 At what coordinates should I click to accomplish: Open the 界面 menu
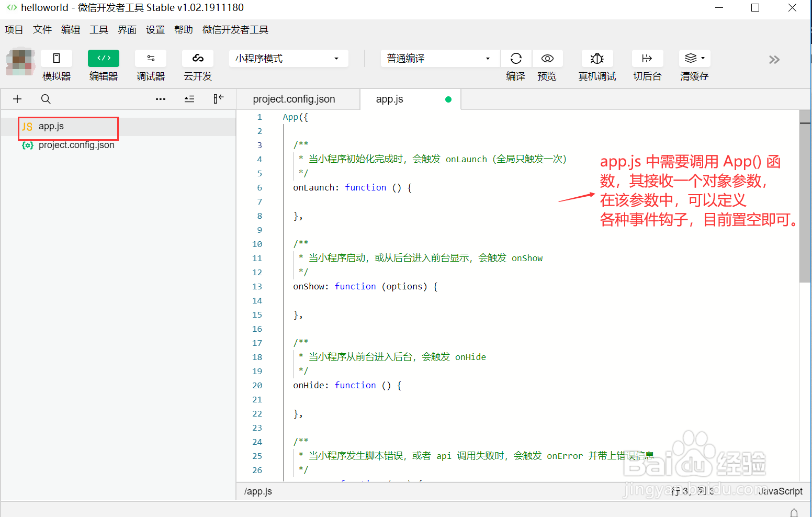pos(127,30)
